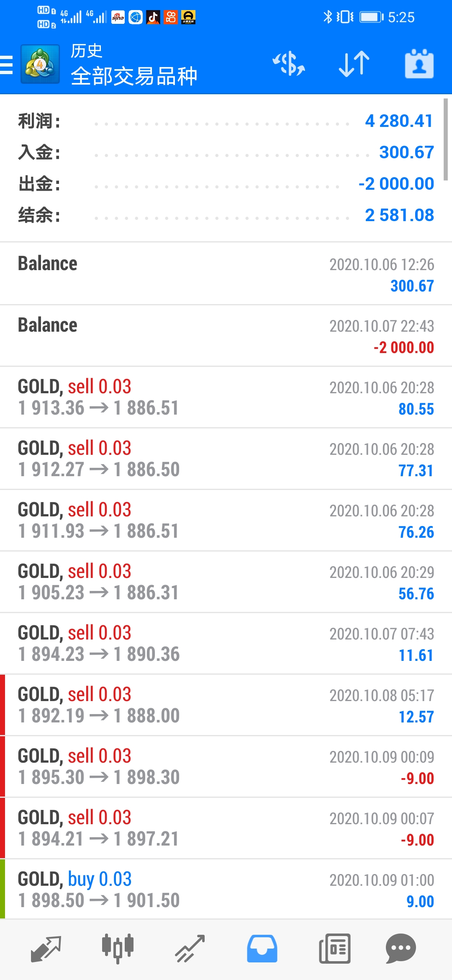Open the Chat messages bubble icon
452x980 pixels.
(x=401, y=949)
